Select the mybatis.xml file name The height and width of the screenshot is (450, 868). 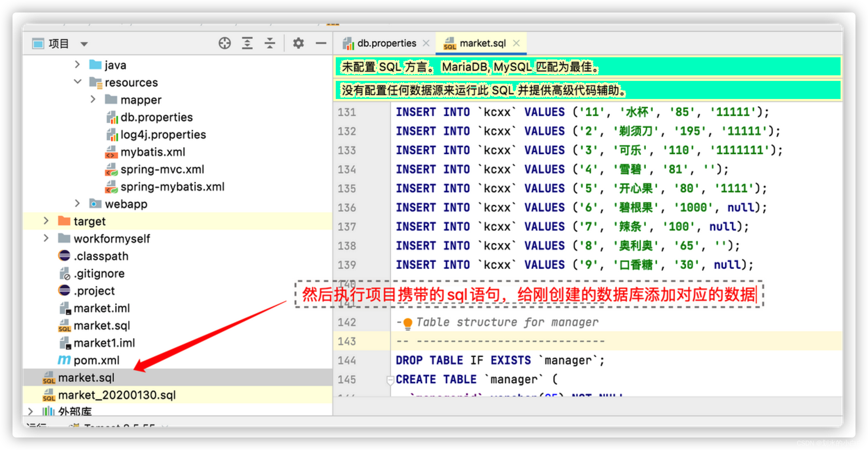point(153,152)
